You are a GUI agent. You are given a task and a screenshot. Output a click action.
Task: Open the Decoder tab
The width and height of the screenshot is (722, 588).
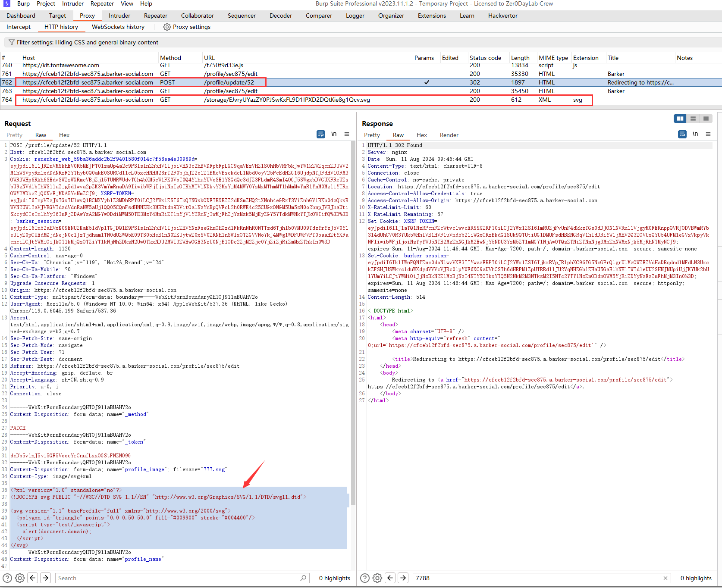[x=281, y=16]
